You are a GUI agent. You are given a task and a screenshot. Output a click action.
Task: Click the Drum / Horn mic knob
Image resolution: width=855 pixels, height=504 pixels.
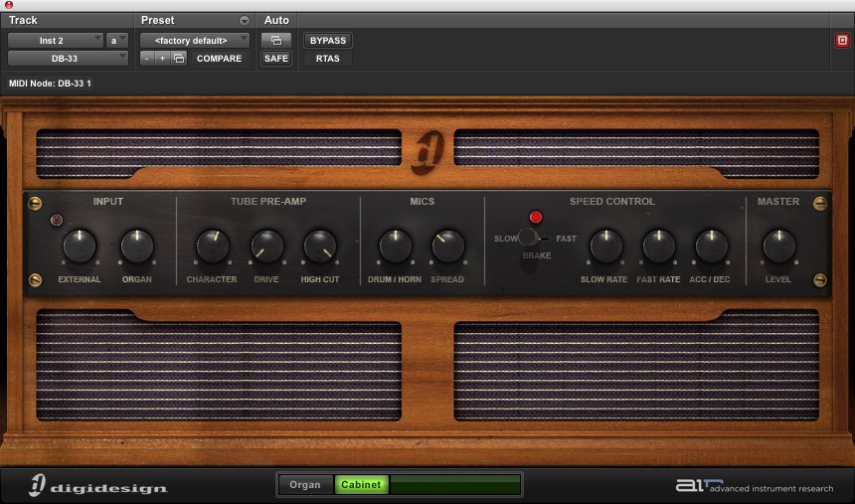395,246
